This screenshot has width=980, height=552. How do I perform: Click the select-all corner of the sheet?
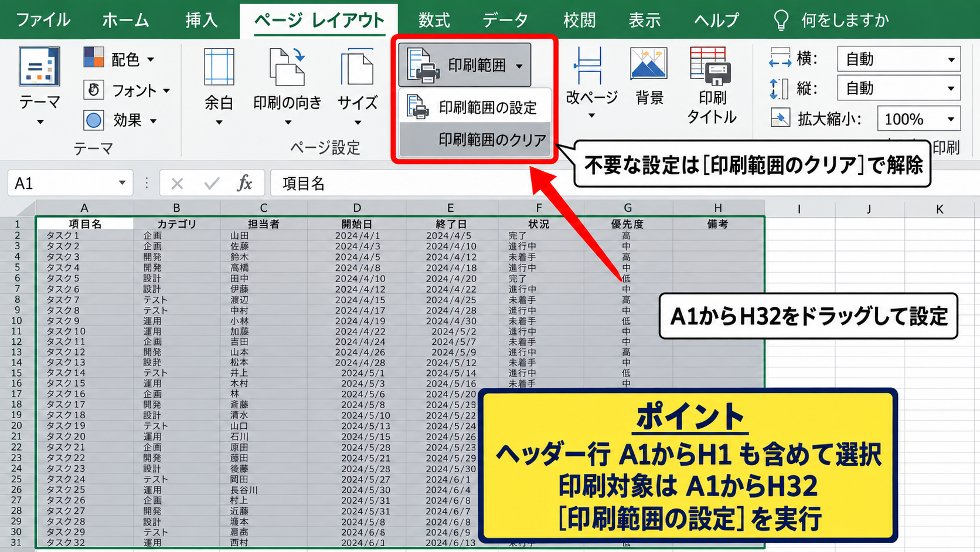coord(18,208)
